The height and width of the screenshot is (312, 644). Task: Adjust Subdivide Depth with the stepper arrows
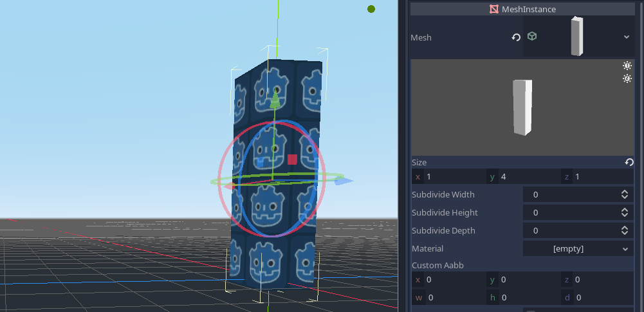coord(625,231)
